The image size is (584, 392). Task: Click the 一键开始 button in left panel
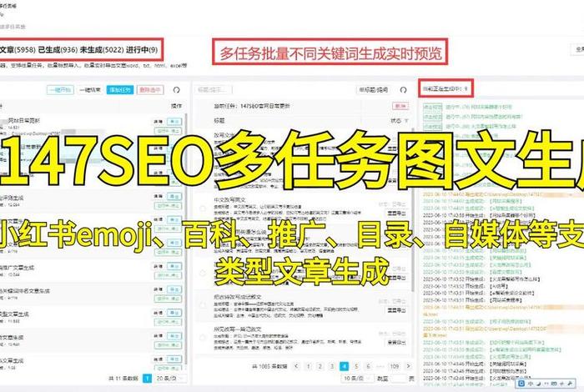[x=60, y=90]
